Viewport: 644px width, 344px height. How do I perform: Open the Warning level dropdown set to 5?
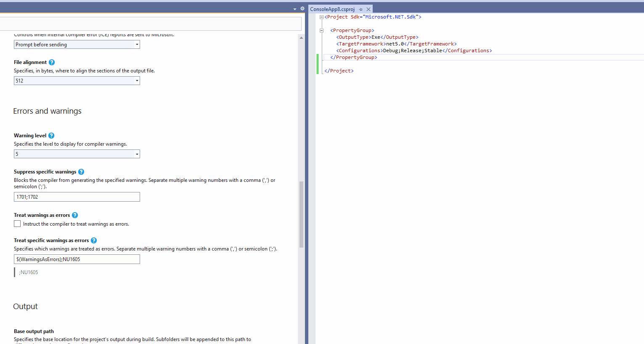coord(137,154)
